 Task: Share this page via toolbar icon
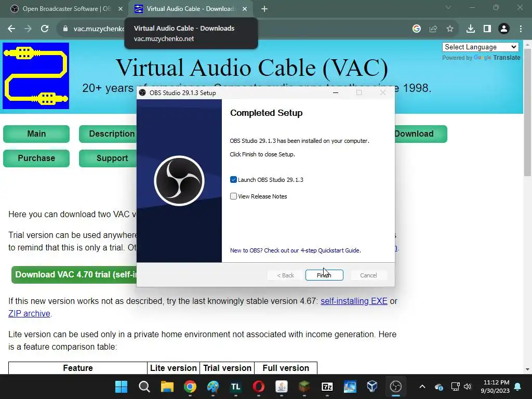tap(433, 29)
